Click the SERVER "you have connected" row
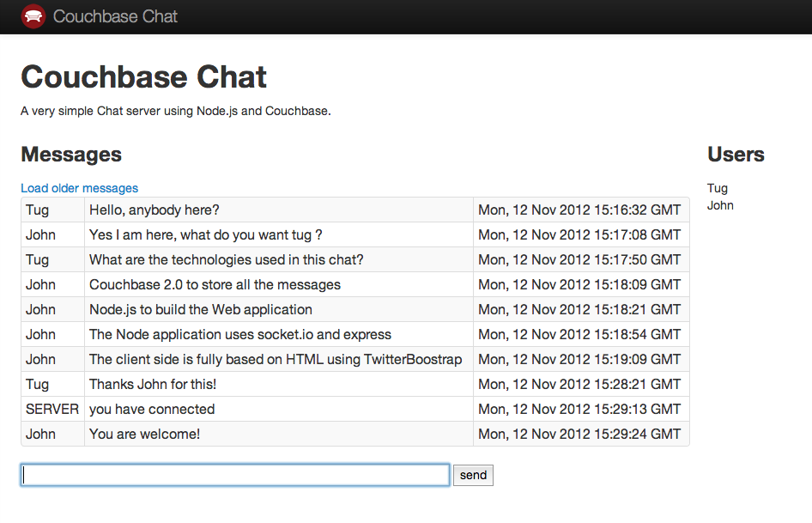Viewport: 812px width, 523px height. (150, 409)
